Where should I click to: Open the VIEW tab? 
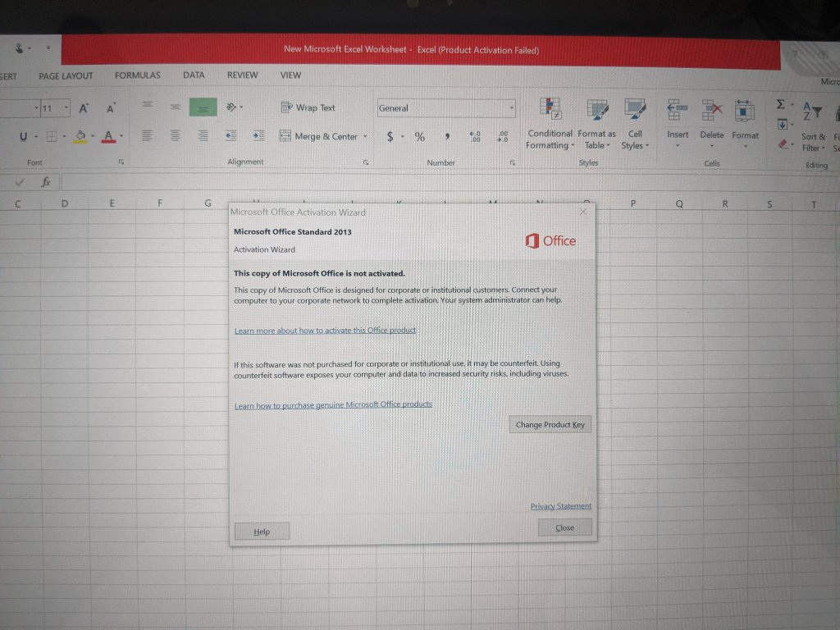(x=291, y=75)
